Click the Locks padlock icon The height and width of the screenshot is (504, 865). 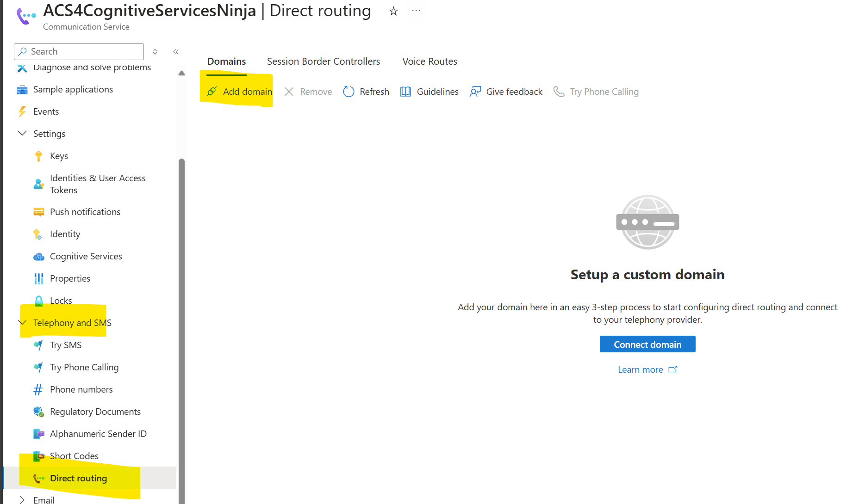(x=39, y=301)
